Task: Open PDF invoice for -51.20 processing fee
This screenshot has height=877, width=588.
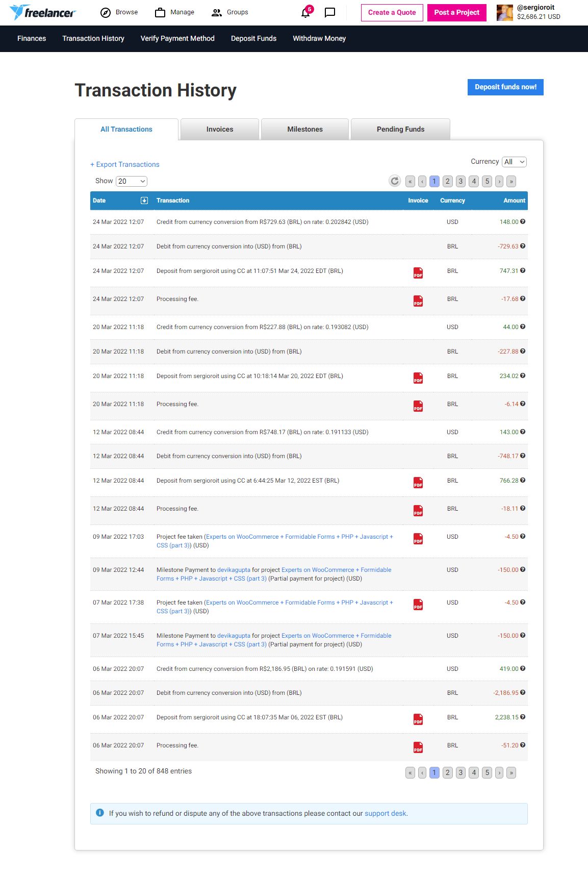Action: [x=418, y=747]
